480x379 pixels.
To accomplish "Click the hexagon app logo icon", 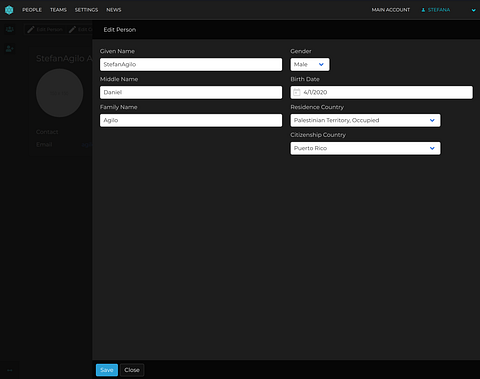I will pos(9,10).
